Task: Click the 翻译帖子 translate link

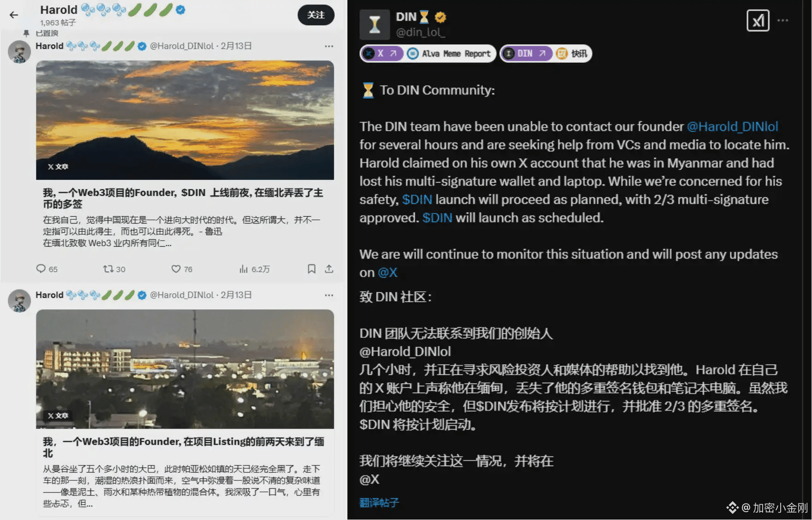Action: point(379,502)
